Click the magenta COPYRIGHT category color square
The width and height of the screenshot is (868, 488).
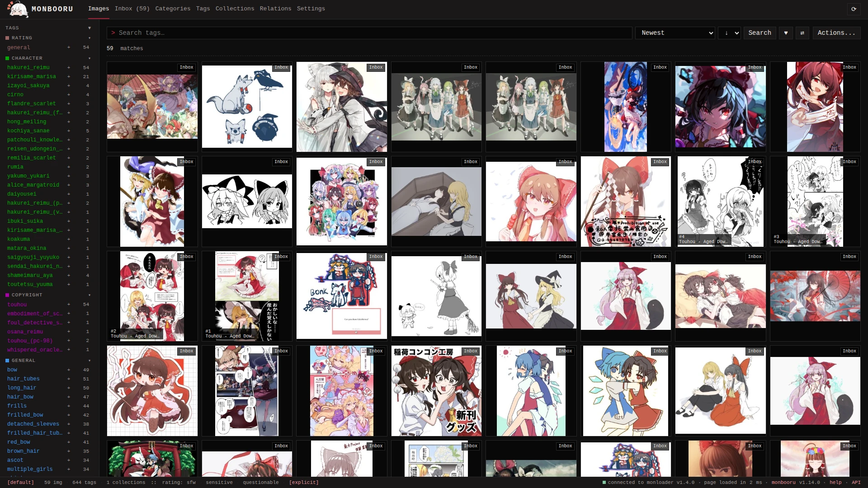(7, 295)
